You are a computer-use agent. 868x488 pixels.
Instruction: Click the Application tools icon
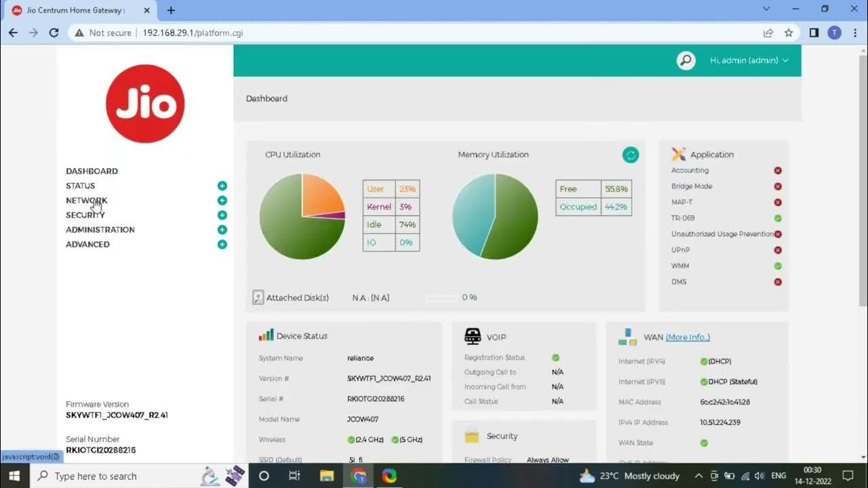point(679,155)
